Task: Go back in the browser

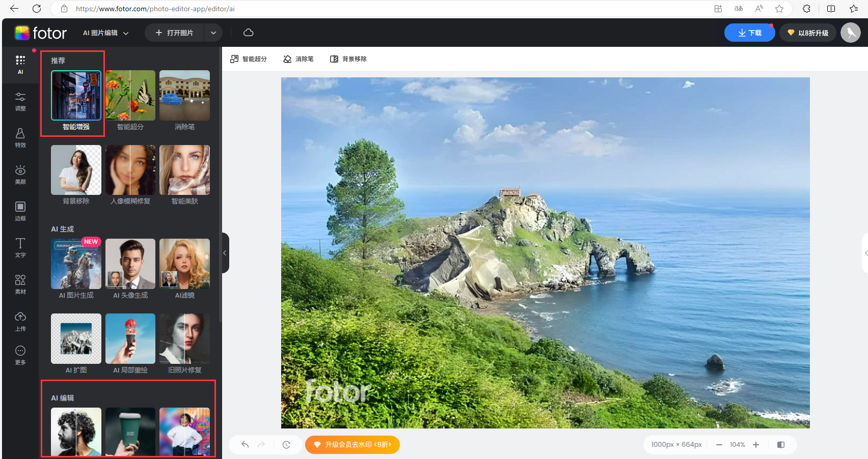Action: pyautogui.click(x=14, y=9)
